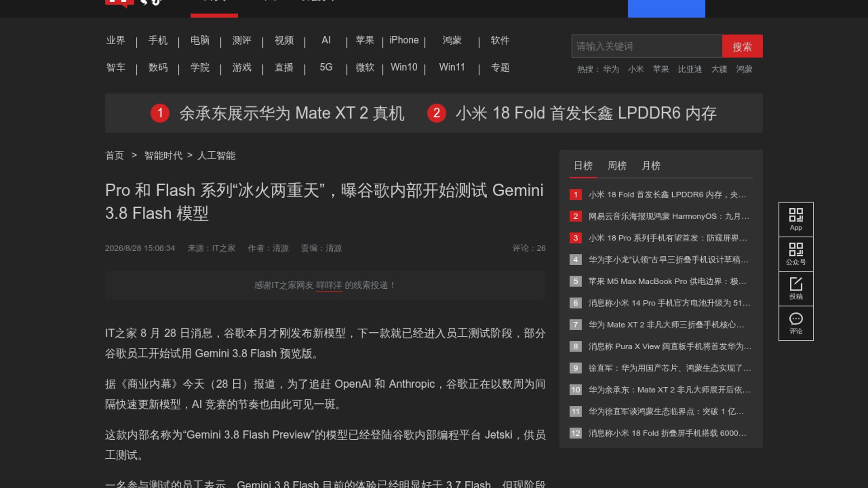Open the 直播 navigation category
Viewport: 868px width, 488px height.
[284, 67]
